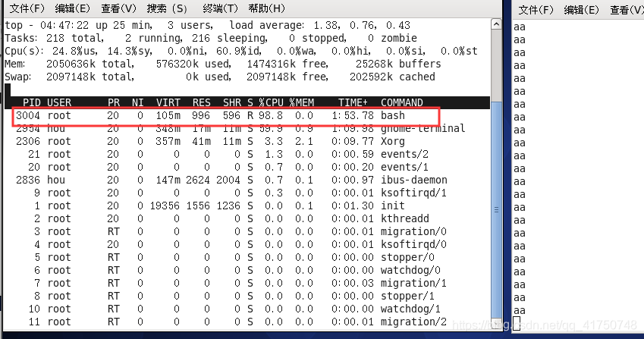Select the Xorg process row

point(210,142)
